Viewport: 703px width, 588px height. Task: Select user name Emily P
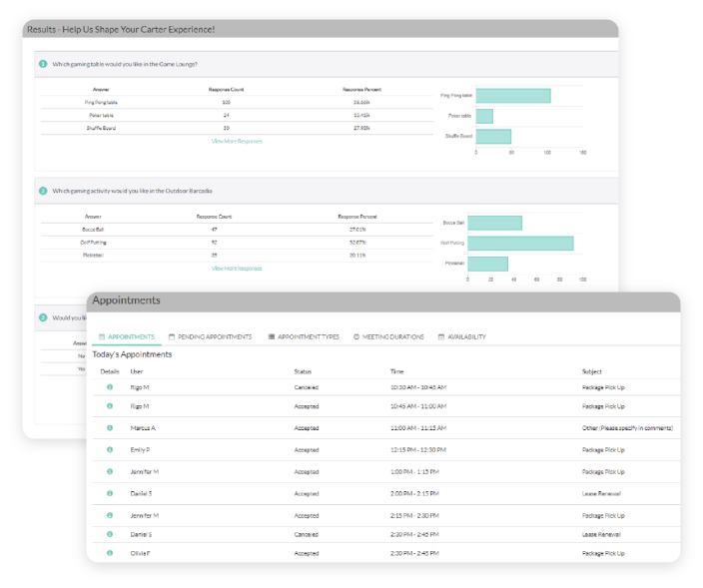point(140,449)
